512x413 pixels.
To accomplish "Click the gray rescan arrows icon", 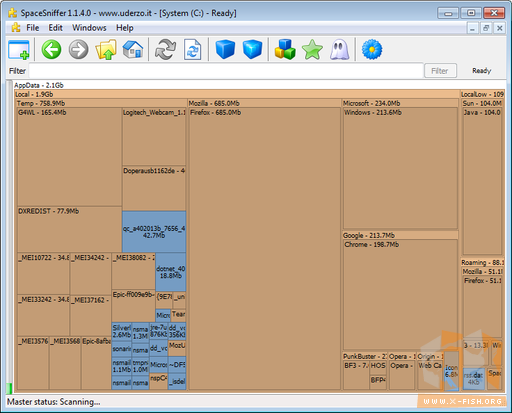I will coord(165,50).
